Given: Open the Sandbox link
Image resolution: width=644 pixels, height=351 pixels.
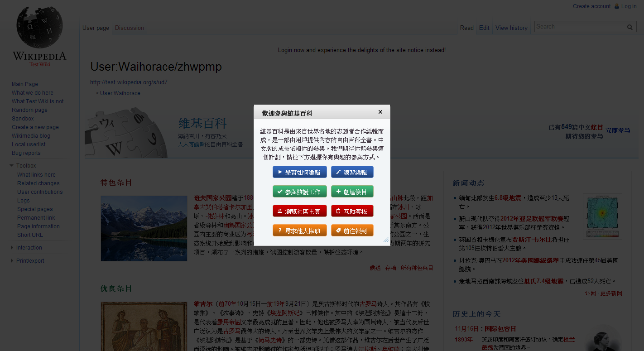Looking at the screenshot, I should click(23, 119).
